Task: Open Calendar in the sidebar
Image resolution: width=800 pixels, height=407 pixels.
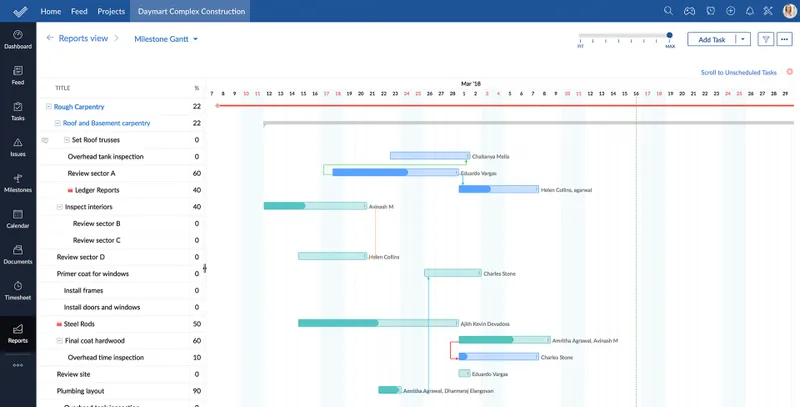Action: [18, 219]
